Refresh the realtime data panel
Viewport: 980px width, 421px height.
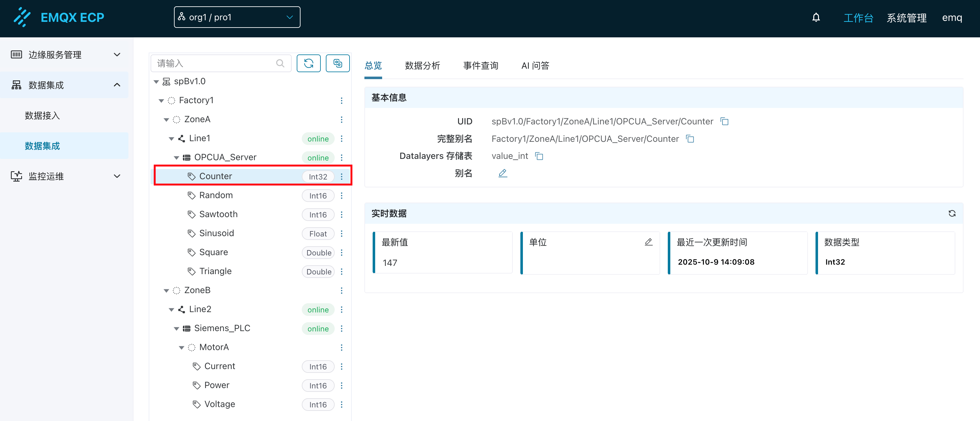pyautogui.click(x=952, y=214)
